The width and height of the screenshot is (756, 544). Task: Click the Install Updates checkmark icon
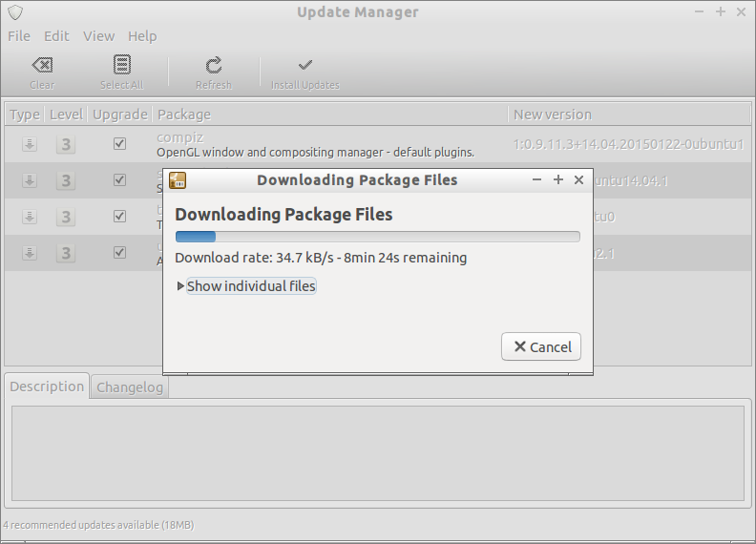tap(305, 65)
